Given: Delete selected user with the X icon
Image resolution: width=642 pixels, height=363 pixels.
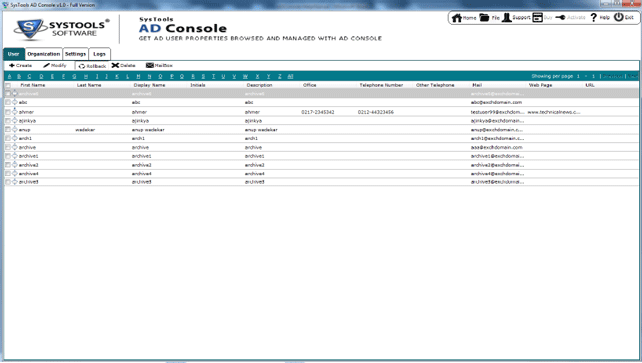Looking at the screenshot, I should tap(115, 65).
